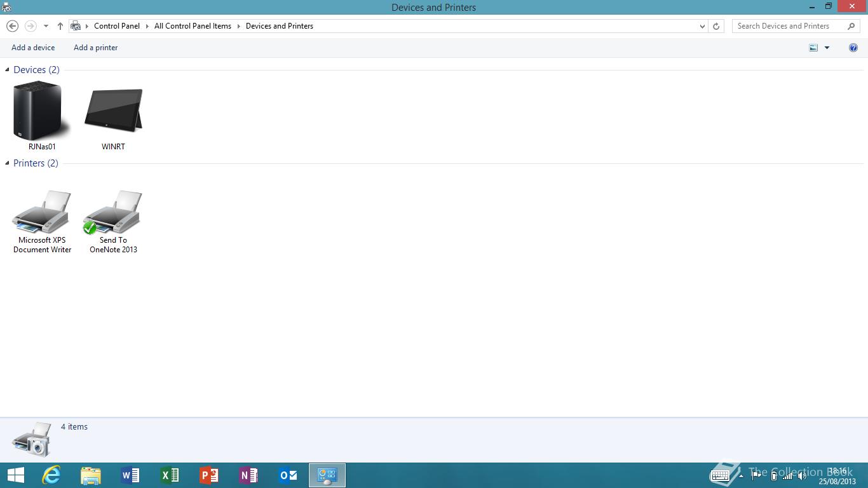This screenshot has height=488, width=868.
Task: Open the Start button on taskbar
Action: pos(16,475)
